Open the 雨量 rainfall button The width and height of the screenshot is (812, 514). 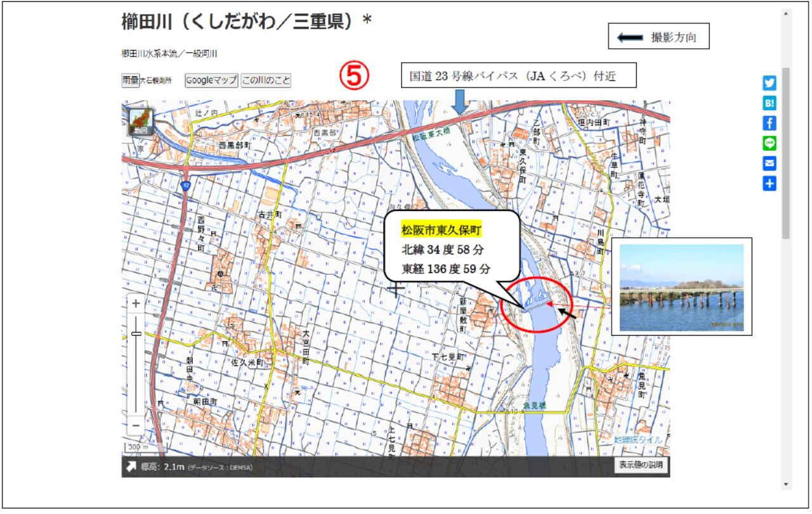130,80
